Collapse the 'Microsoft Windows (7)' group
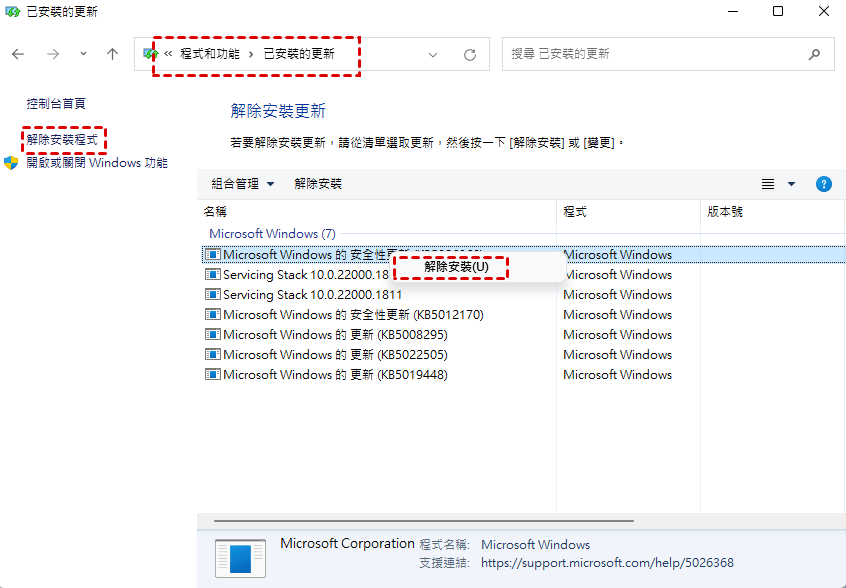Image resolution: width=846 pixels, height=588 pixels. pyautogui.click(x=272, y=234)
